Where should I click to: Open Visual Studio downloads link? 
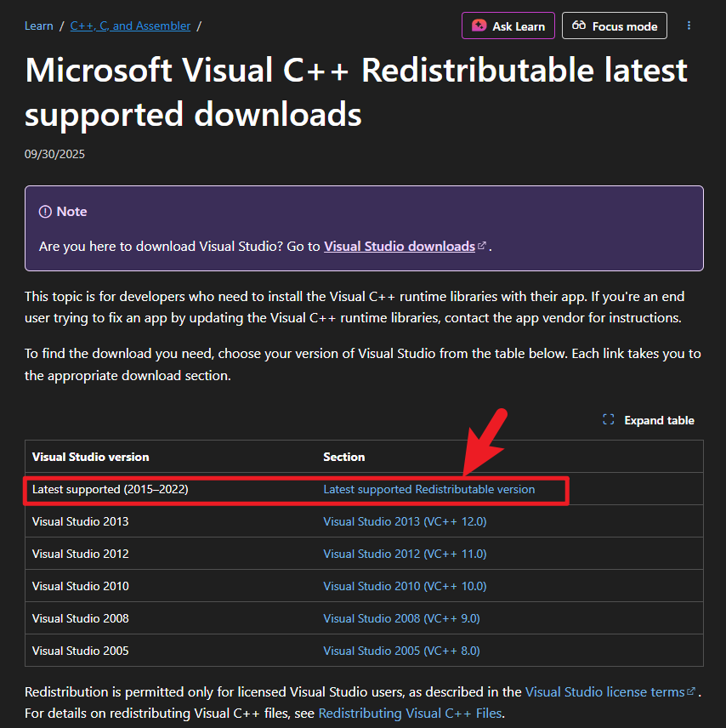pos(400,247)
